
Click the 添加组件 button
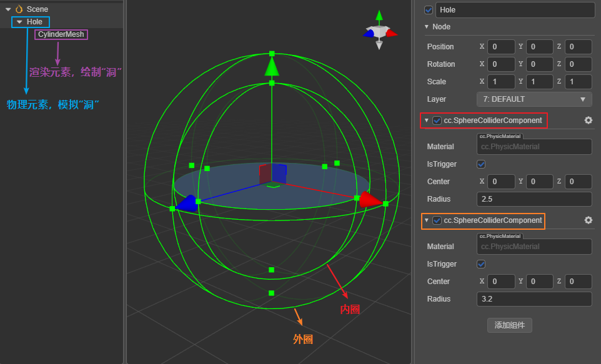(509, 325)
